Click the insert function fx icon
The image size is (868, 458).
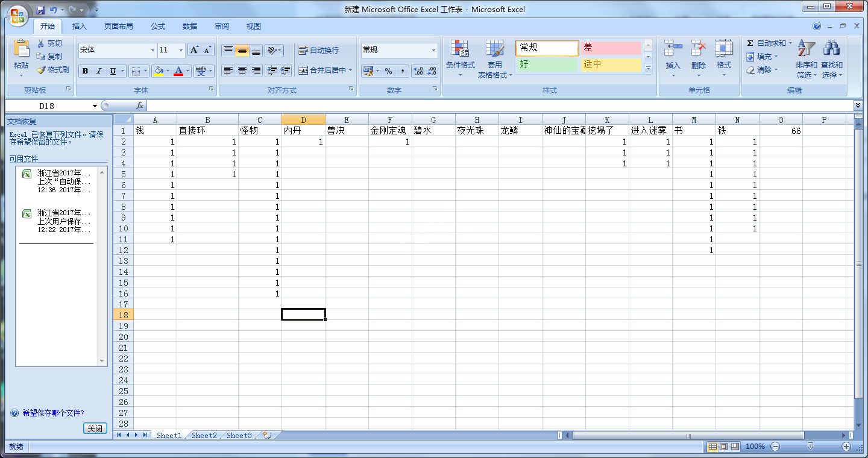click(140, 106)
